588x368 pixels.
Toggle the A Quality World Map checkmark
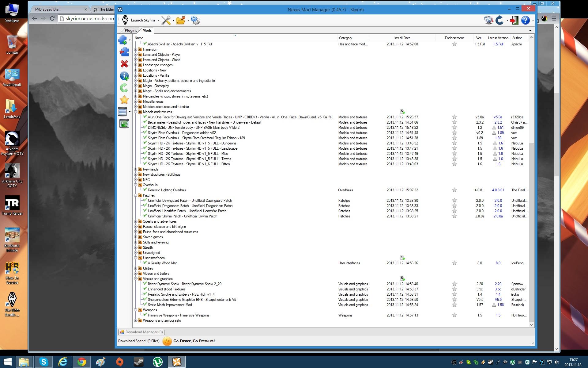click(145, 263)
